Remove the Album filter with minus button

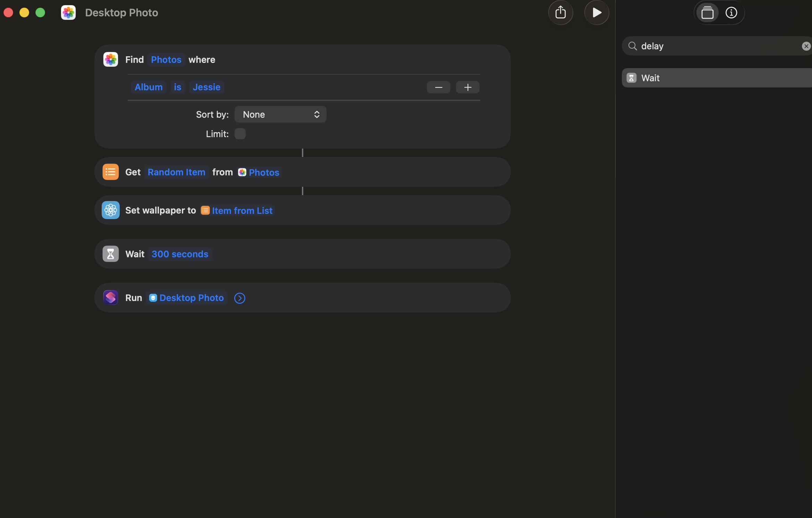438,87
